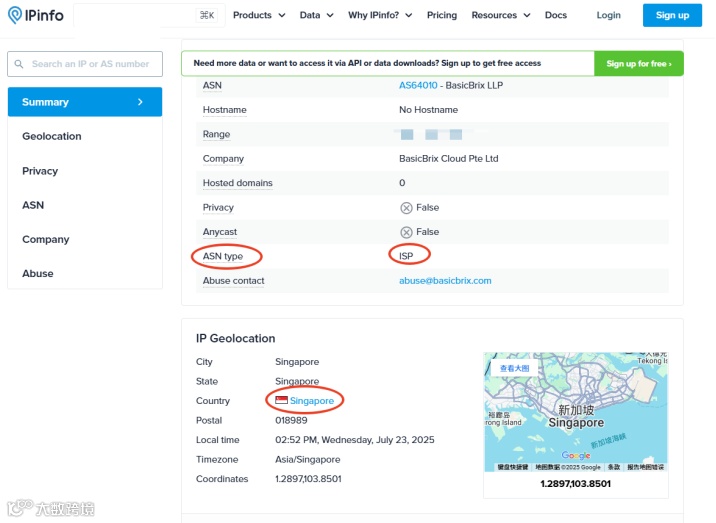Click the abuse@basicbrix.com email link
The height and width of the screenshot is (523, 716).
445,281
